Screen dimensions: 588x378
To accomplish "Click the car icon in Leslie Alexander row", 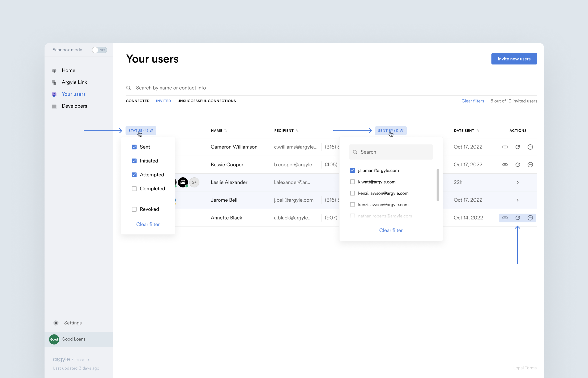I will click(183, 182).
